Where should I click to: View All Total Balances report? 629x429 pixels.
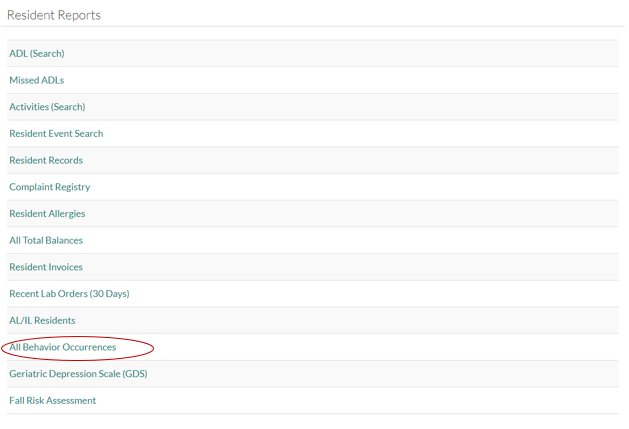(x=46, y=240)
